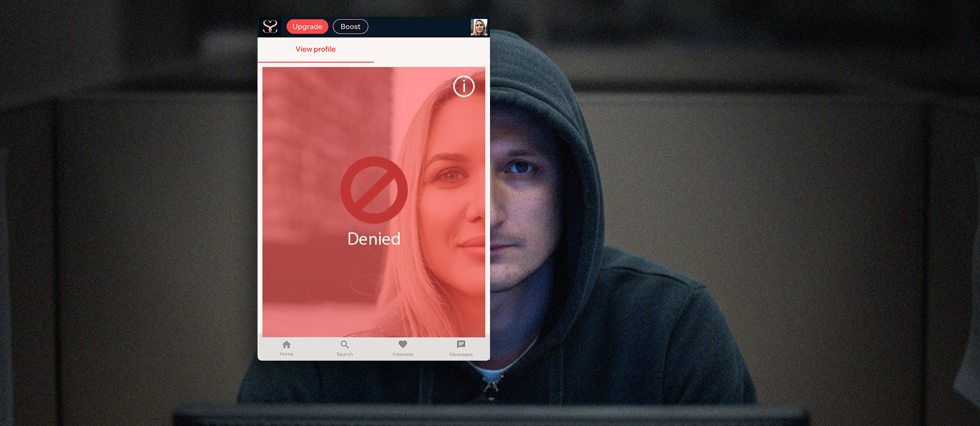This screenshot has width=980, height=426.
Task: Open Search with the magnifying glass icon
Action: 345,344
